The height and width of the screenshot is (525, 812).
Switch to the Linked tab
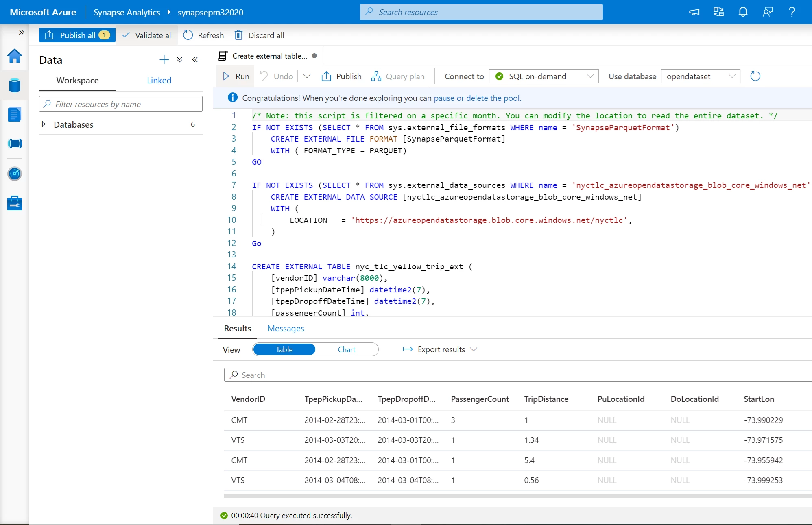[x=159, y=80]
